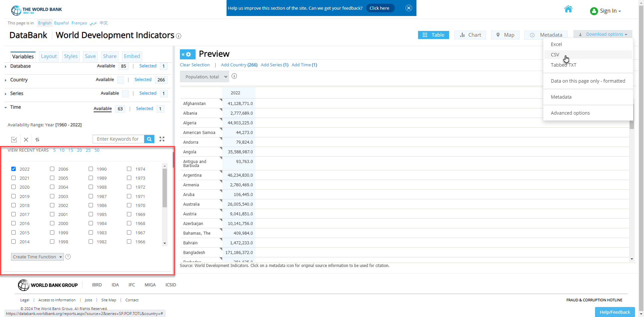Tick the 1990 year checkbox

(91, 169)
